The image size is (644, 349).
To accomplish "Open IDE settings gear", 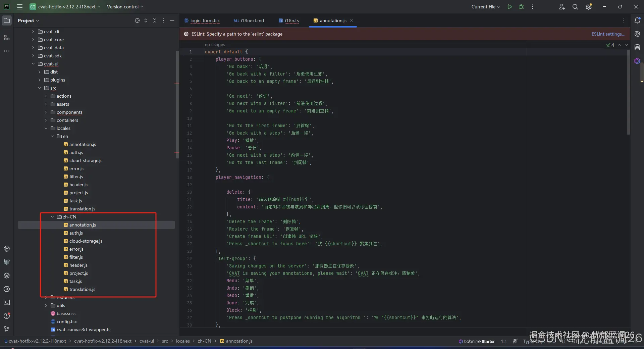I will point(589,7).
